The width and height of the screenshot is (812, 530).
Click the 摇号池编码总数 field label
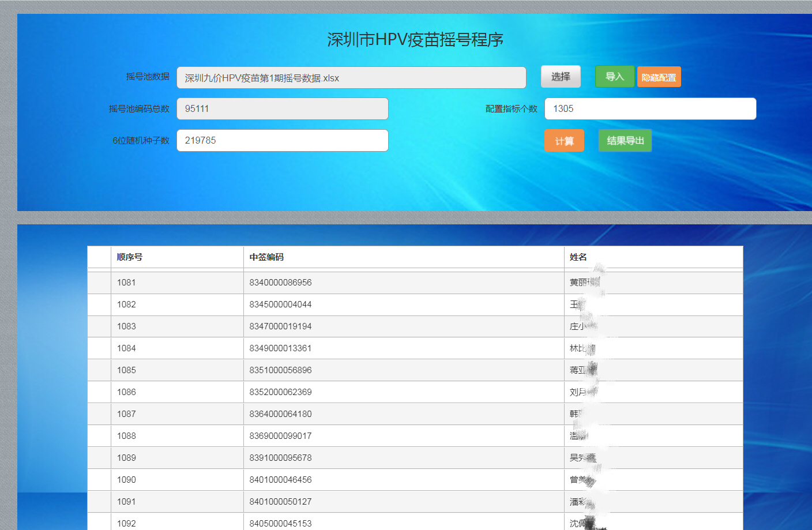click(139, 108)
